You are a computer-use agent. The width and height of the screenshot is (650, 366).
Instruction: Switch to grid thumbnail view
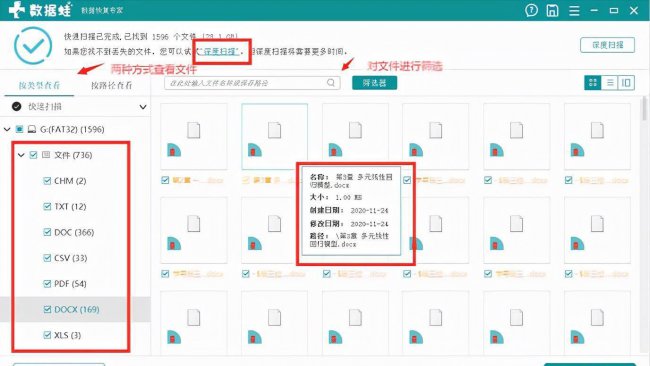[592, 82]
